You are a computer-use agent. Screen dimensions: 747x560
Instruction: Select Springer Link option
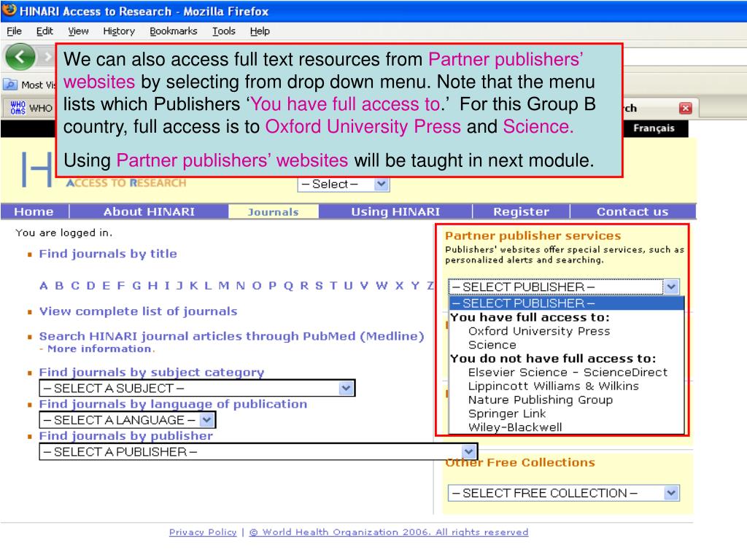click(x=507, y=414)
